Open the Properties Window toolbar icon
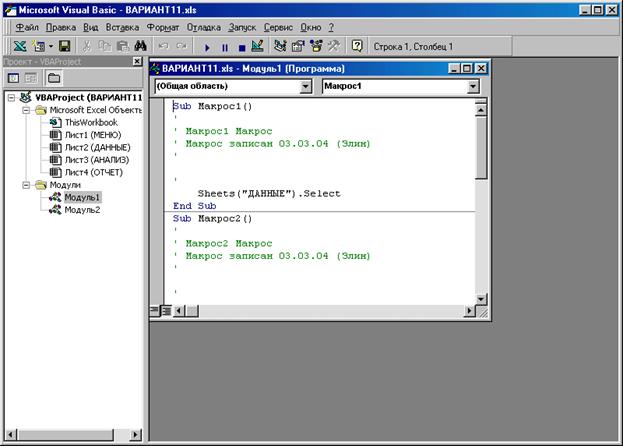Screen dimensions: 623x446 [x=298, y=47]
